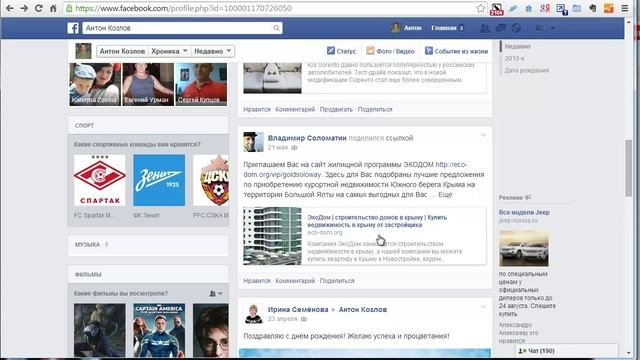Open the ЭкоДом link title
The width and height of the screenshot is (640, 360).
click(x=377, y=221)
